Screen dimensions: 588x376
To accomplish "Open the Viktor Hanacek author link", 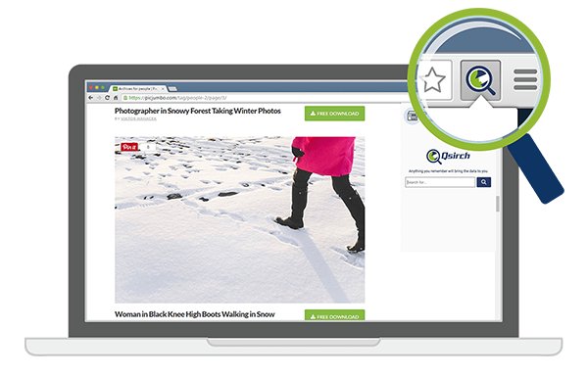I will tap(138, 118).
